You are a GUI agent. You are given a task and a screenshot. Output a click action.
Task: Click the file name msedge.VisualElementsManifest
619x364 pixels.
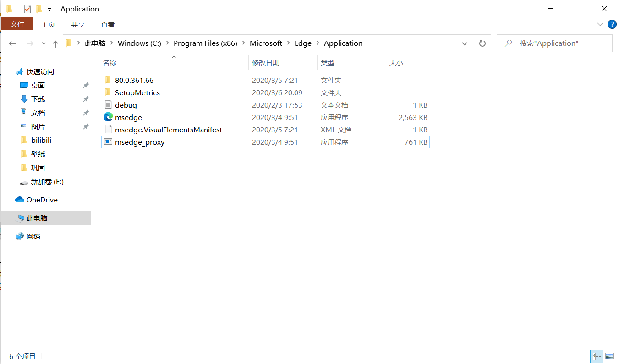coord(169,130)
